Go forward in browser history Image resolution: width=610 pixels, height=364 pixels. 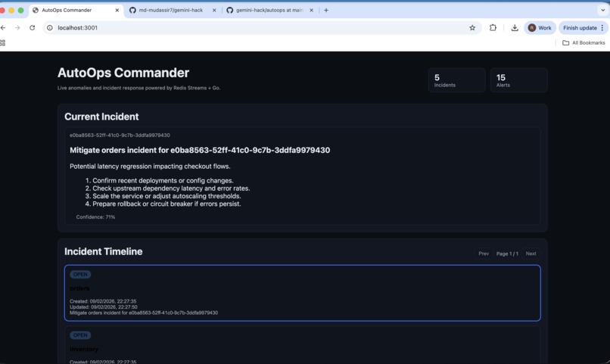tap(17, 27)
